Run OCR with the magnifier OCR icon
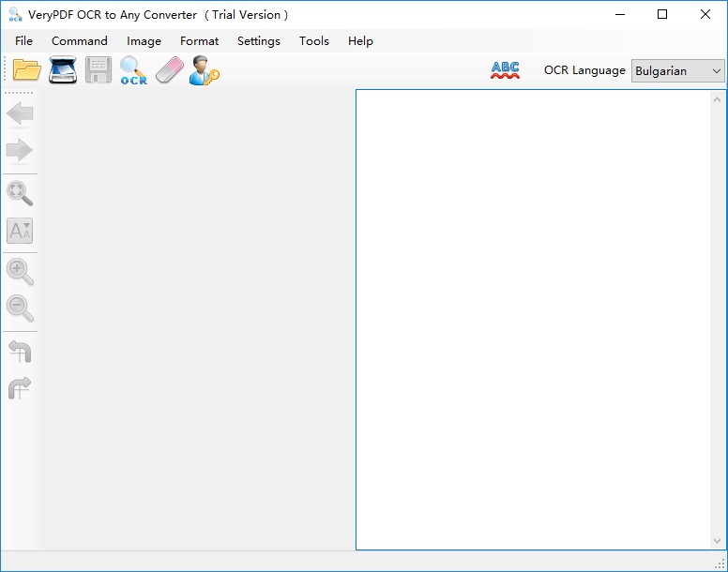This screenshot has width=728, height=572. [134, 70]
